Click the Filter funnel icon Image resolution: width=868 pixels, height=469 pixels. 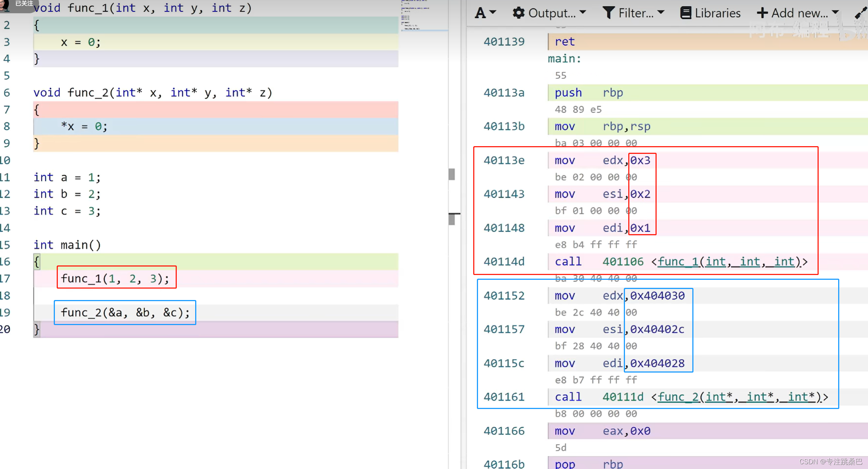point(608,13)
